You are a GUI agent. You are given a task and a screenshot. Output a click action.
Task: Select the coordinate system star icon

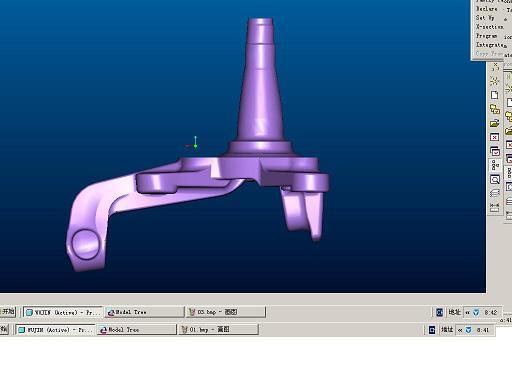point(495,81)
